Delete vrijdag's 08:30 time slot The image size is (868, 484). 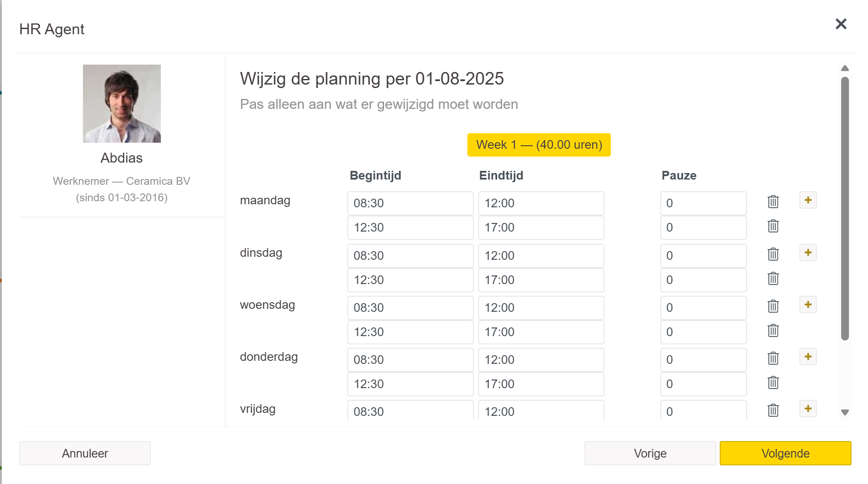tap(773, 410)
